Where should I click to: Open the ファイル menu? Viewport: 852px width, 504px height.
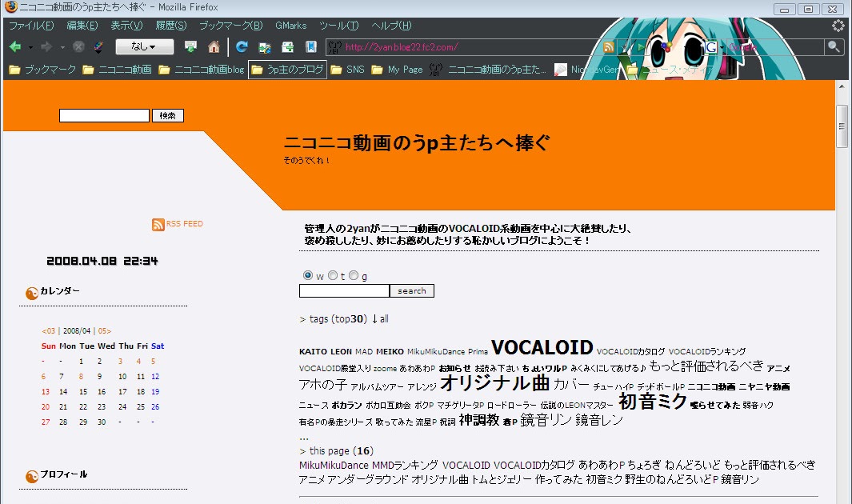[31, 26]
